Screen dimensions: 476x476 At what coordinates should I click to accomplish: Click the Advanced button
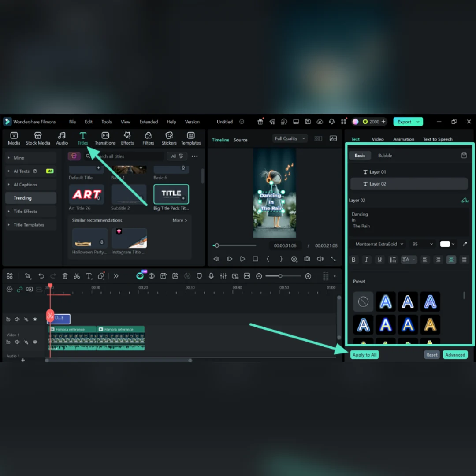pyautogui.click(x=455, y=354)
